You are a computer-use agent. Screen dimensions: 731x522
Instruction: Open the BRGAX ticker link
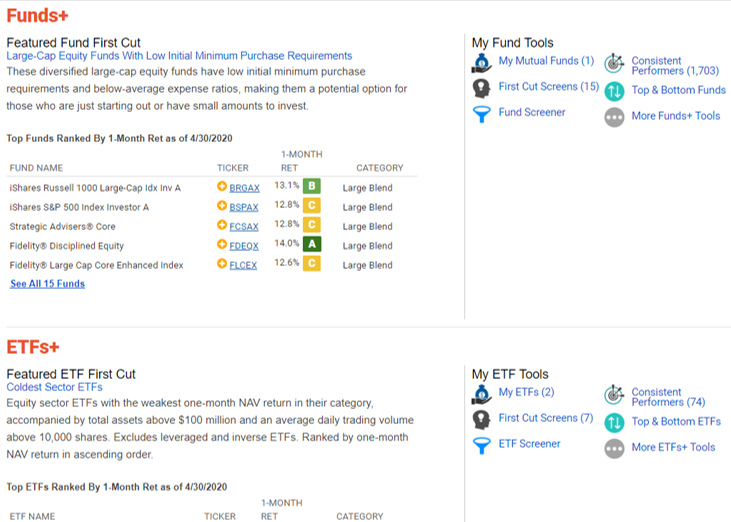pos(244,188)
